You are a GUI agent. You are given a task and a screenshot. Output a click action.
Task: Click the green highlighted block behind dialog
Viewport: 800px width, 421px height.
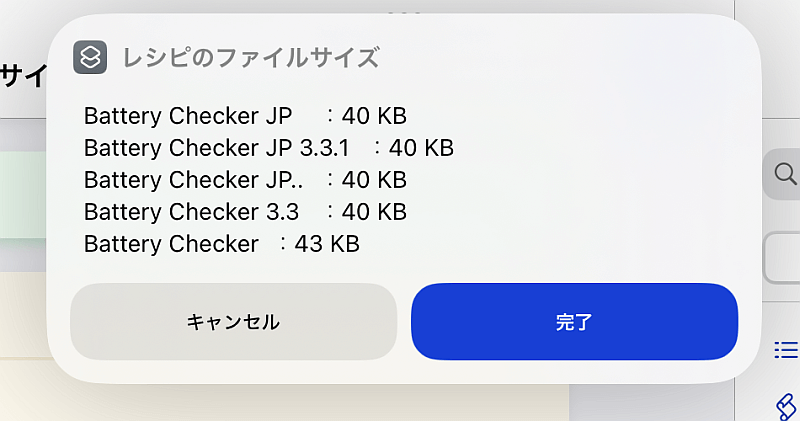click(22, 195)
